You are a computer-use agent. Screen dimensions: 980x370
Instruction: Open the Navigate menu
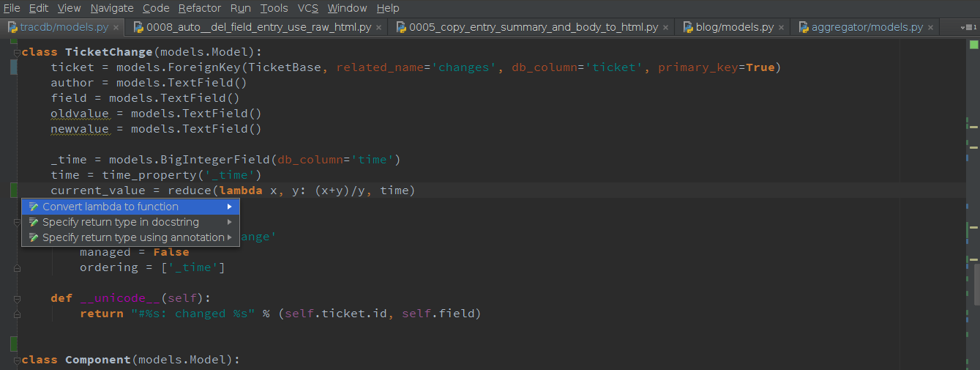(x=112, y=8)
